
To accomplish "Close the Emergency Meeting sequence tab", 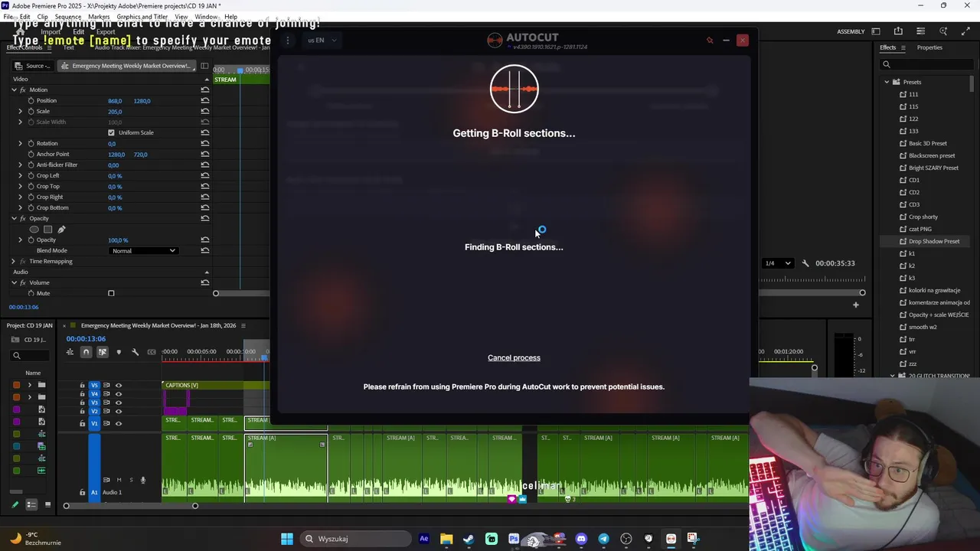I will click(x=65, y=326).
